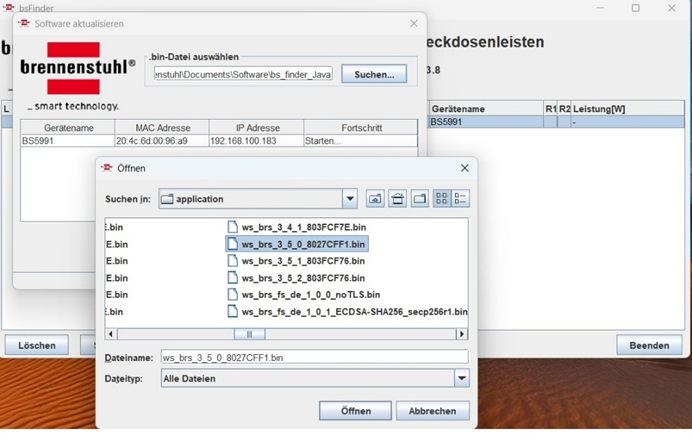
Task: Click Gerätename column header in bsFinder window
Action: [486, 109]
